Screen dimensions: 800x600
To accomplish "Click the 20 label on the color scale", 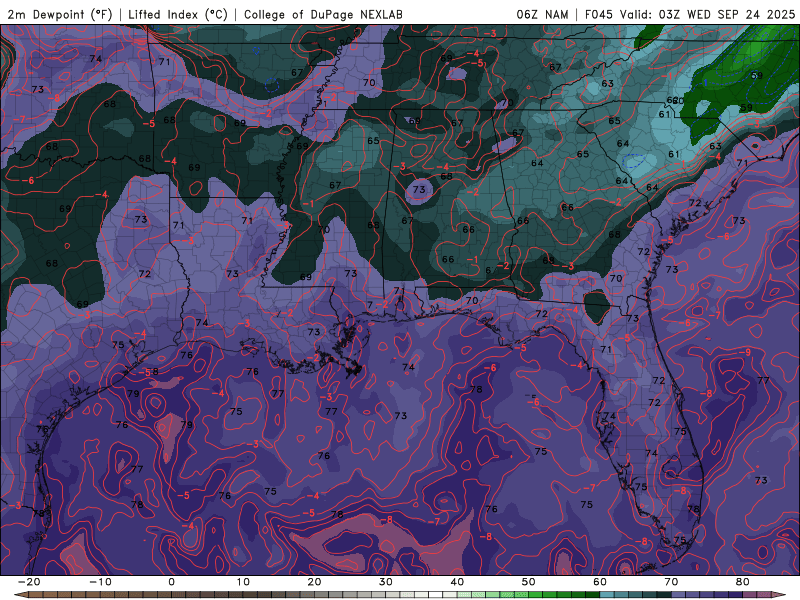I will pyautogui.click(x=314, y=582).
